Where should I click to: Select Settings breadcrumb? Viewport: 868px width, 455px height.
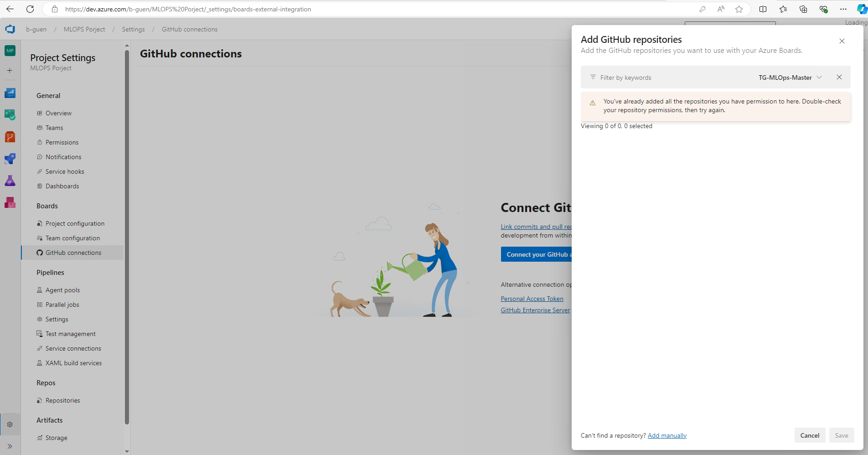(x=133, y=29)
